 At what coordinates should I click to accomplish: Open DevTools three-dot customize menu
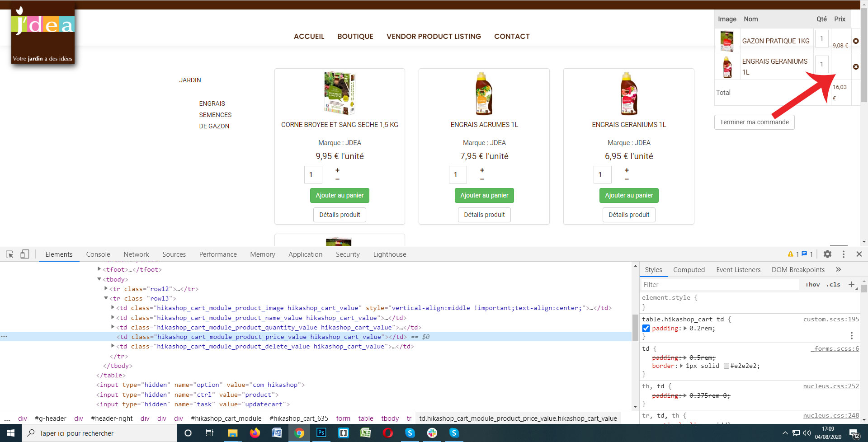point(843,254)
